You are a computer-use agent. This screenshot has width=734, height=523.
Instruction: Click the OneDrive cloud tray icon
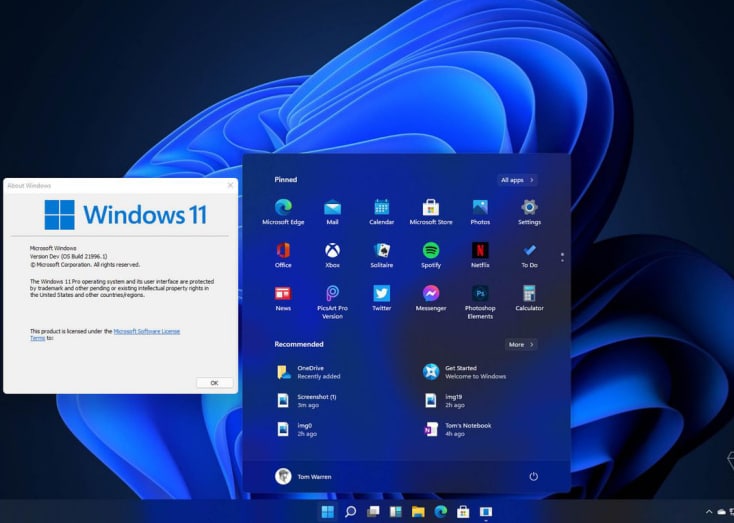tap(721, 512)
